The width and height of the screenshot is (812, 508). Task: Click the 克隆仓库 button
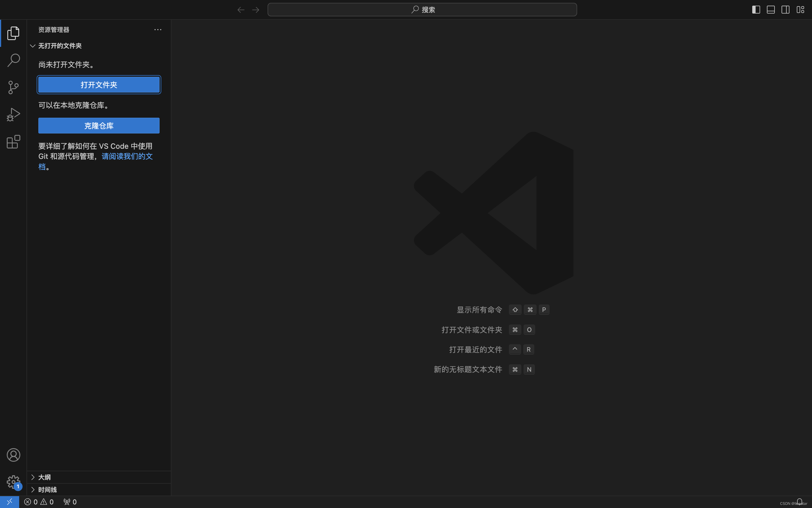(x=99, y=126)
